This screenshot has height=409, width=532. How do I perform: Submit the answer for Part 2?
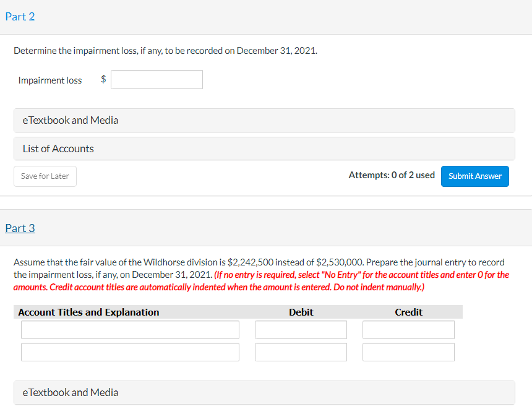(x=474, y=176)
